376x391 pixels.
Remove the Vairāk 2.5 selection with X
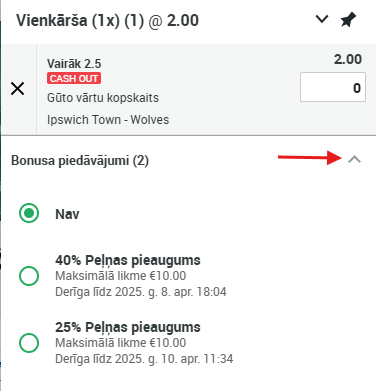(x=18, y=89)
